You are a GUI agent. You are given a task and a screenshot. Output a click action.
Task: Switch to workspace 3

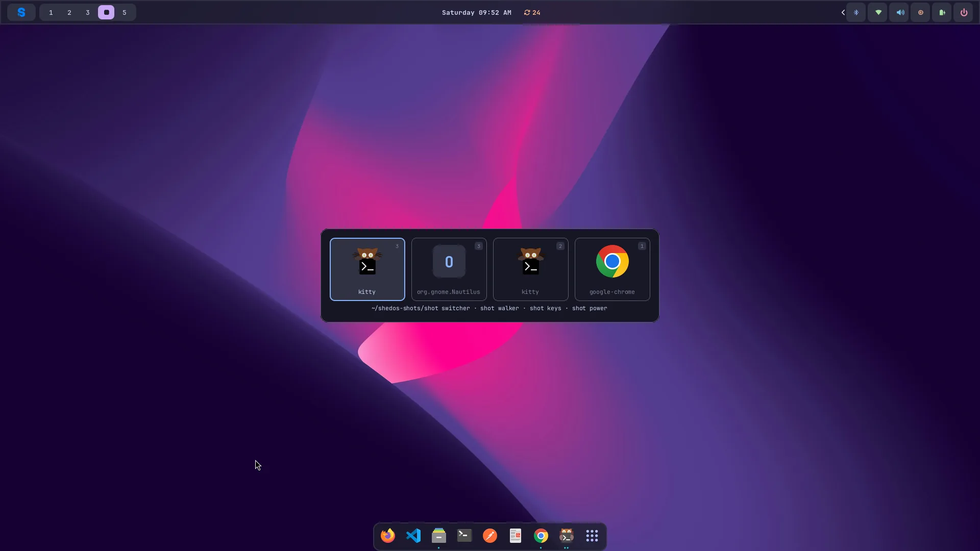click(88, 12)
